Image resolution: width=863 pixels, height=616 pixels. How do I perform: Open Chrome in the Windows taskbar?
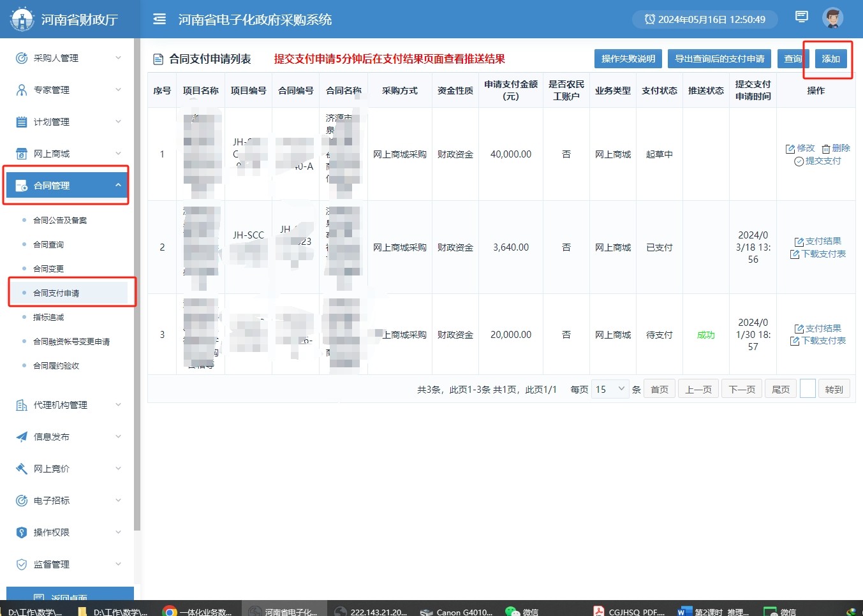(x=170, y=612)
